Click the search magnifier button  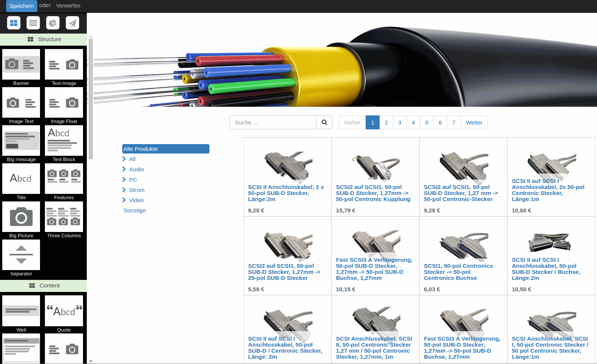tap(324, 122)
